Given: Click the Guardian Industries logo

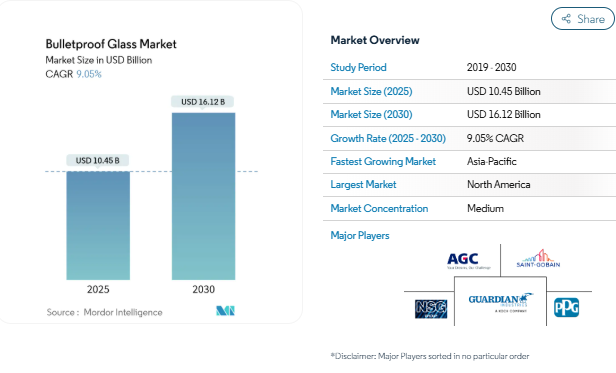Looking at the screenshot, I should click(x=500, y=302).
